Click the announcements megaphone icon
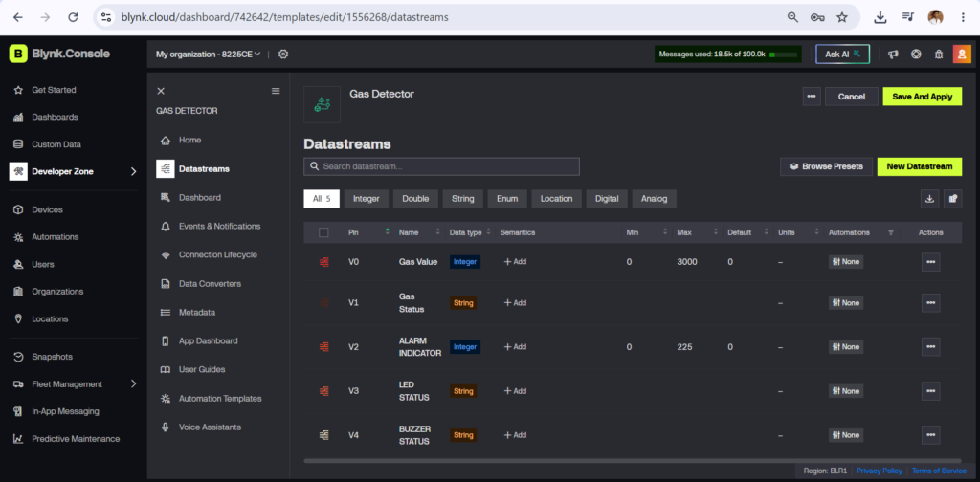Viewport: 980px width, 482px height. [x=893, y=55]
